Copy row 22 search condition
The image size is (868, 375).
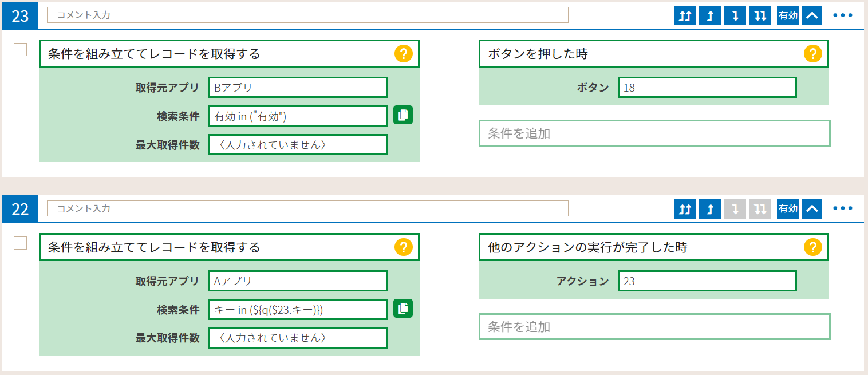pos(403,309)
